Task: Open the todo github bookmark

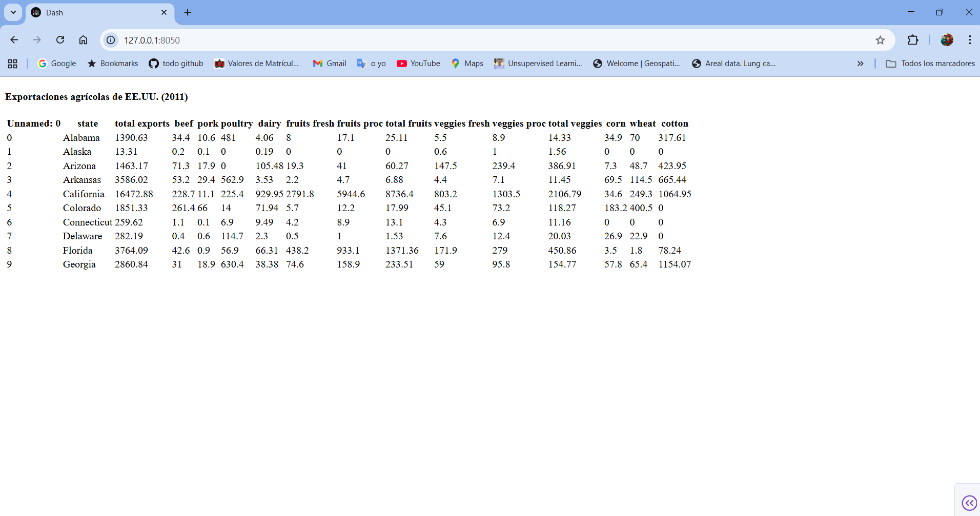Action: [x=176, y=64]
